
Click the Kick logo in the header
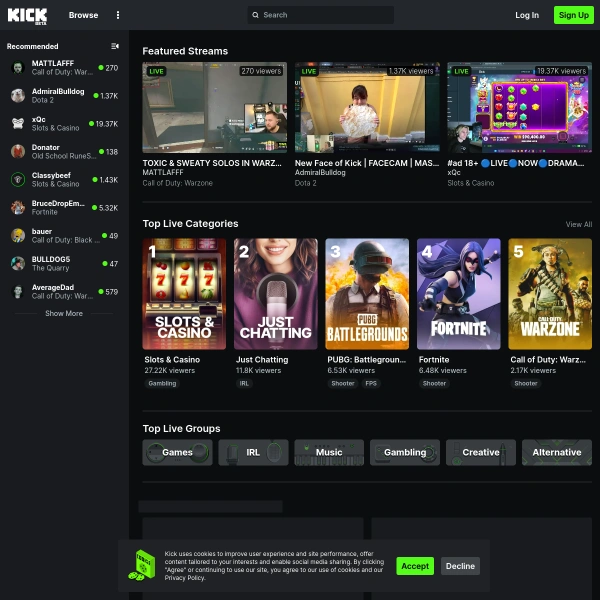[27, 16]
